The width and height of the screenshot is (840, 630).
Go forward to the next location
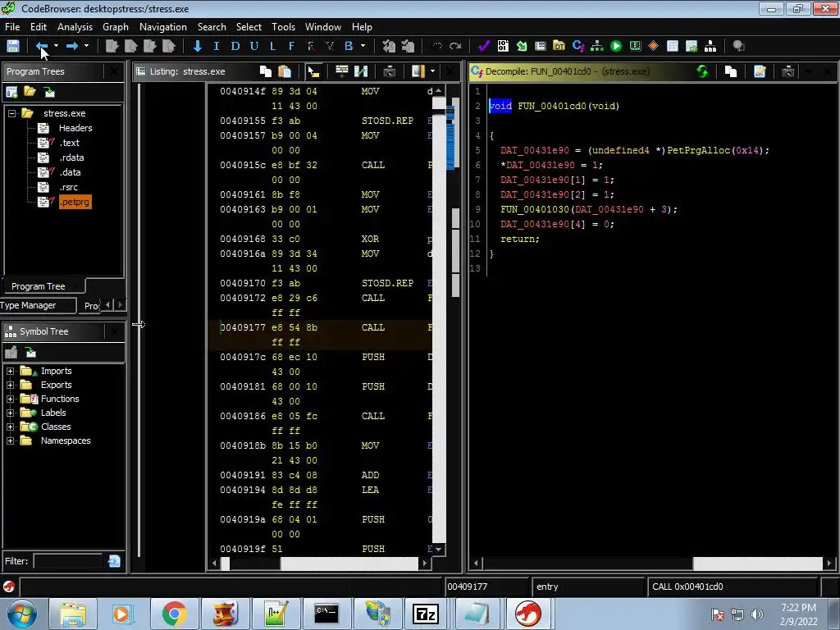pos(72,46)
